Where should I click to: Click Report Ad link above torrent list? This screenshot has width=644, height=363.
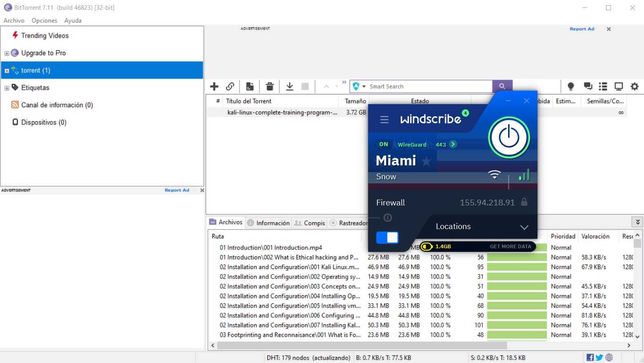click(582, 29)
